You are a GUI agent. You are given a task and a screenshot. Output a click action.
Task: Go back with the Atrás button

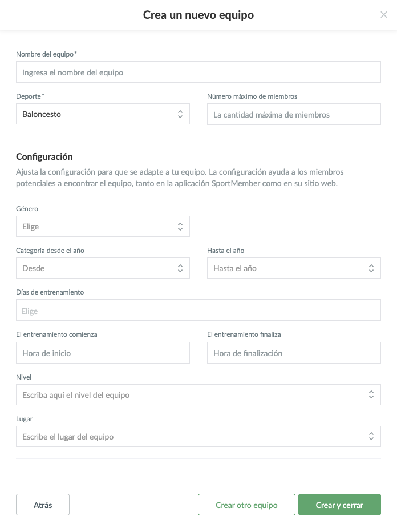tap(43, 505)
